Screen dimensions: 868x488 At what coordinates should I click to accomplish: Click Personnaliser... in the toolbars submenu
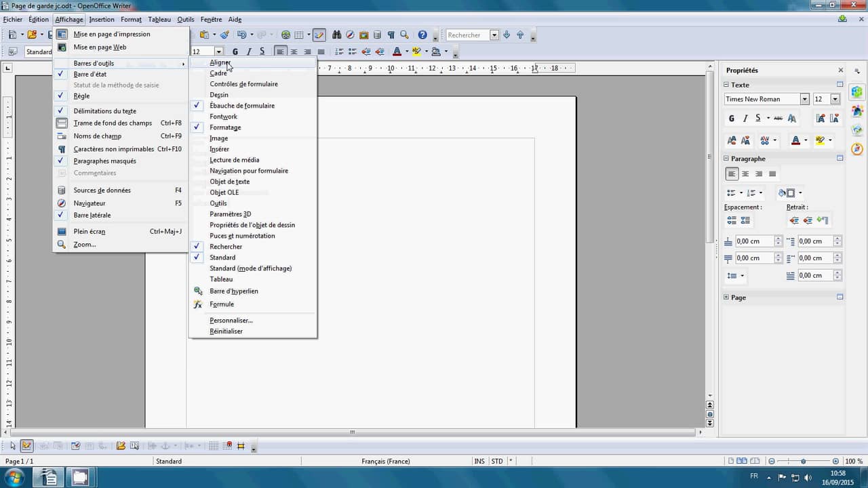[231, 321]
